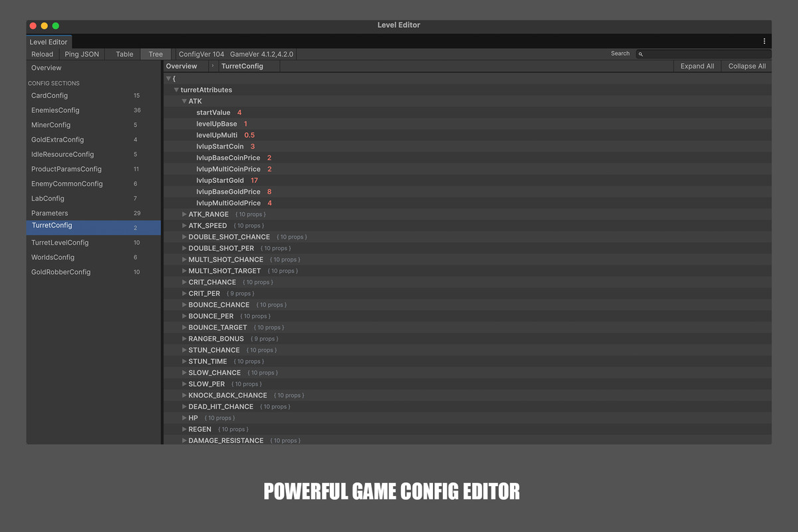Image resolution: width=798 pixels, height=532 pixels.
Task: Select GoldRobberConfig section
Action: click(x=94, y=272)
